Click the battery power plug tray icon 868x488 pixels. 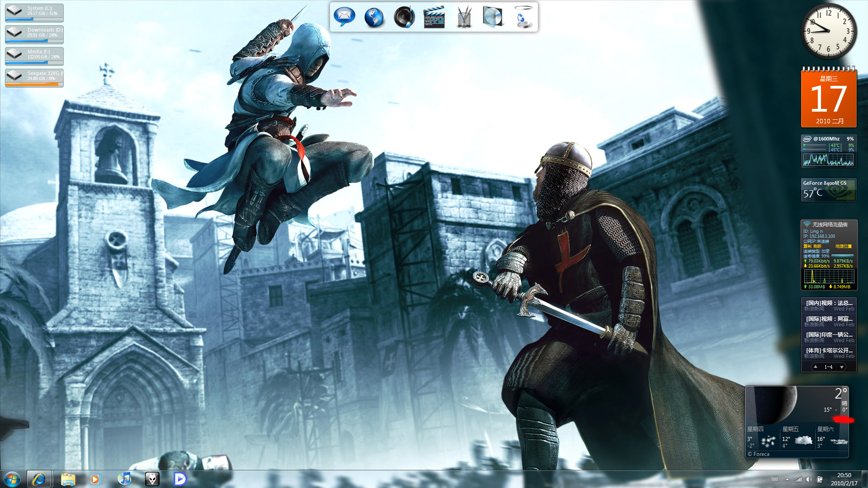pyautogui.click(x=820, y=479)
